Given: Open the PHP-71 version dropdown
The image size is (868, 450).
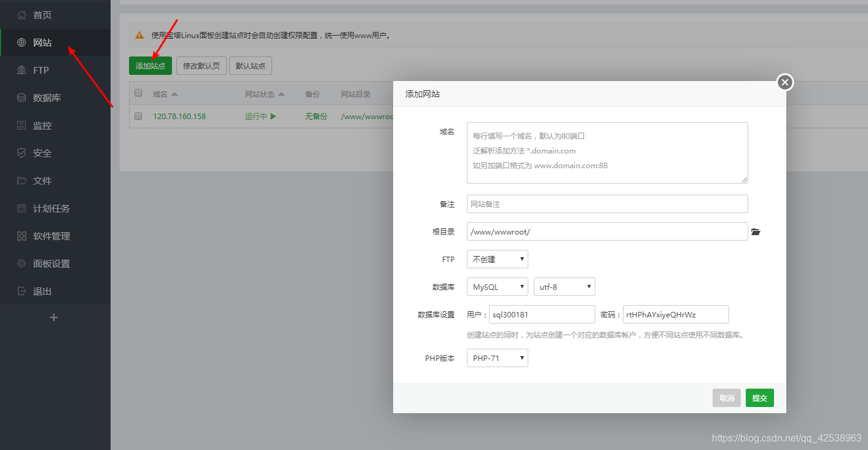Looking at the screenshot, I should tap(498, 358).
